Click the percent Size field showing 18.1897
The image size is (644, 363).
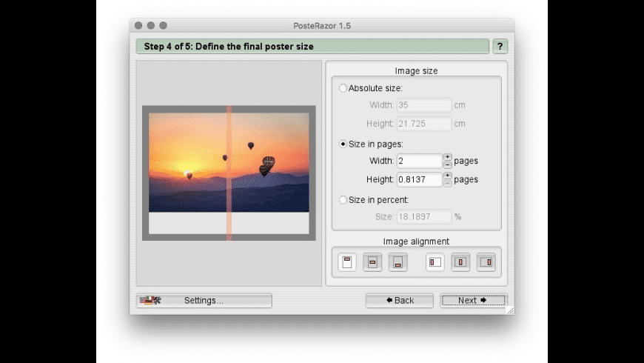(x=424, y=216)
